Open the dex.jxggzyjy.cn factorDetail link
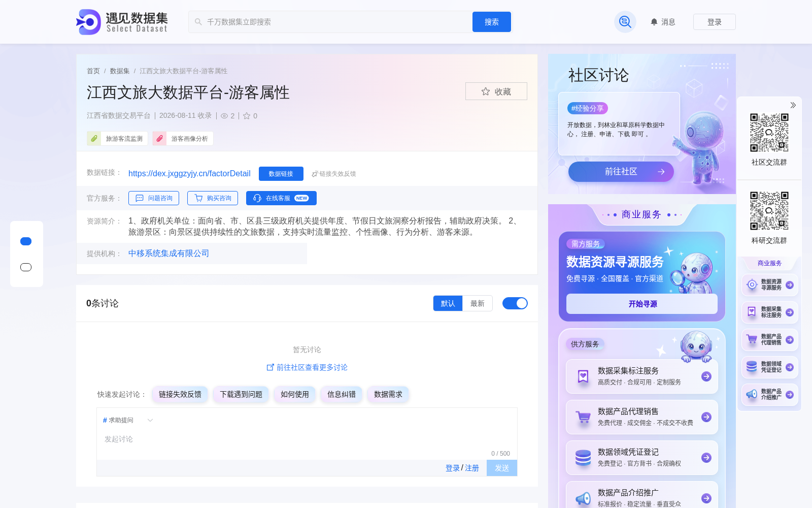The width and height of the screenshot is (812, 508). coord(189,174)
